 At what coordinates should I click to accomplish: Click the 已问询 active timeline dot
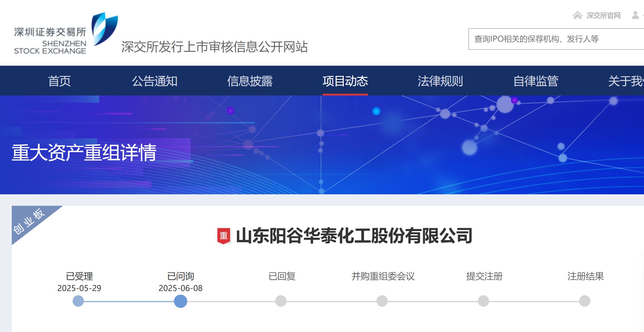181,301
